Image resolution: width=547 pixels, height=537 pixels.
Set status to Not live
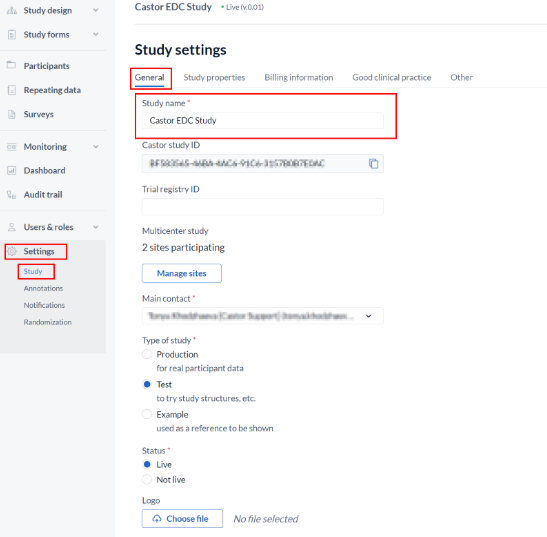[147, 479]
